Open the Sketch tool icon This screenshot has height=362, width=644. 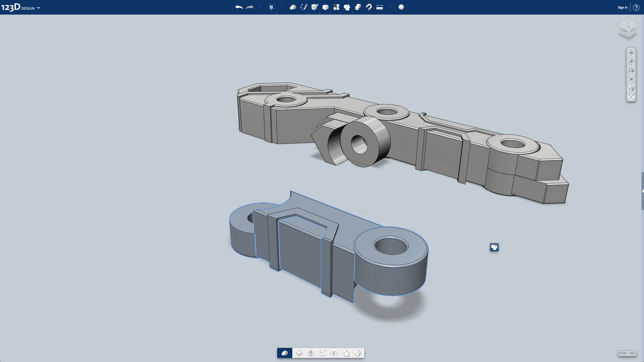[x=303, y=7]
